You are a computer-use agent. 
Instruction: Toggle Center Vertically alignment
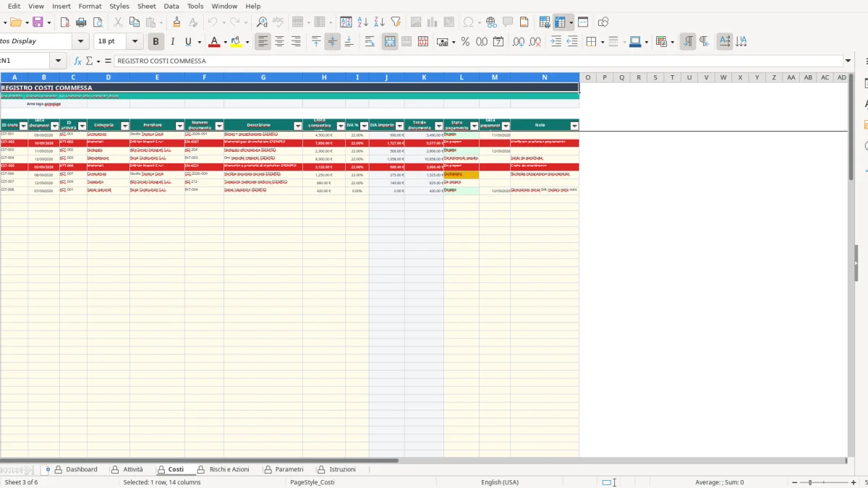point(332,42)
